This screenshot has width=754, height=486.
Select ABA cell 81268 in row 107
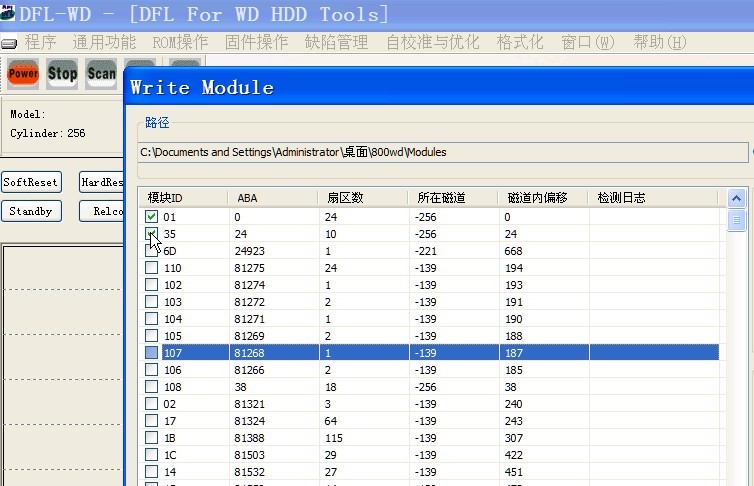[250, 353]
